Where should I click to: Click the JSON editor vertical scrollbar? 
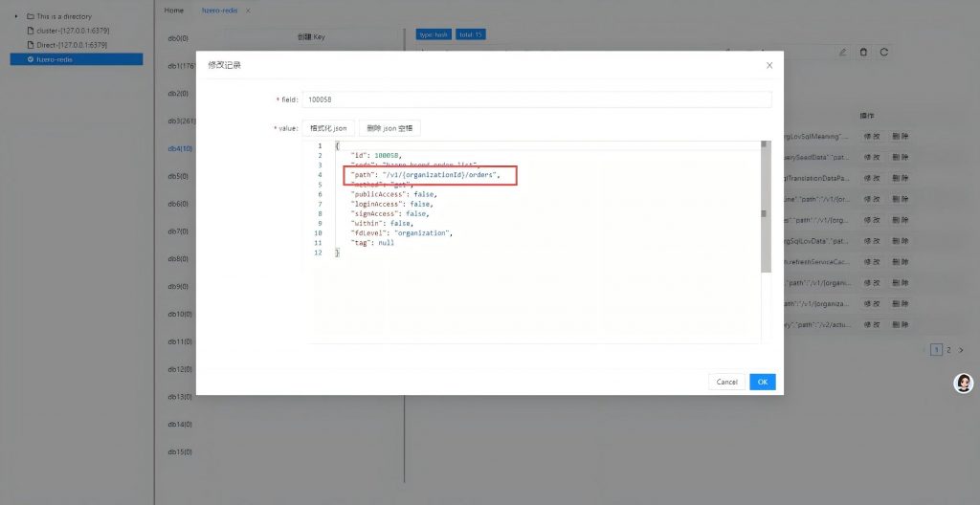coord(765,214)
